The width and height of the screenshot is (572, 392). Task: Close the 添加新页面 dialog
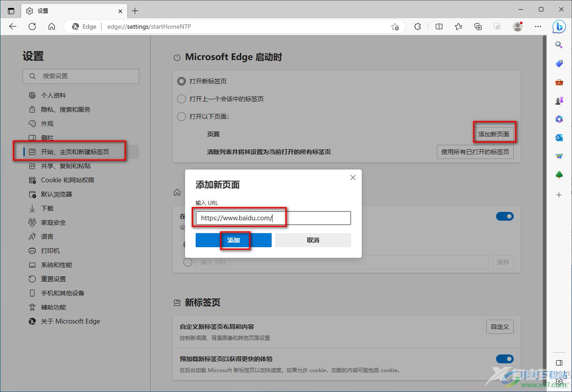(x=352, y=177)
